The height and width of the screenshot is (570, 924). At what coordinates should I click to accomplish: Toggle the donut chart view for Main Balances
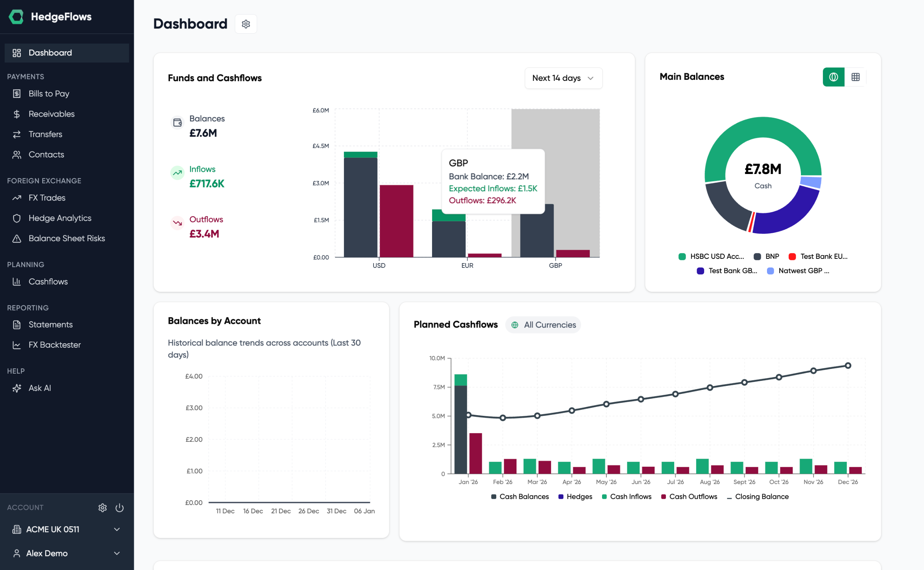pos(833,77)
